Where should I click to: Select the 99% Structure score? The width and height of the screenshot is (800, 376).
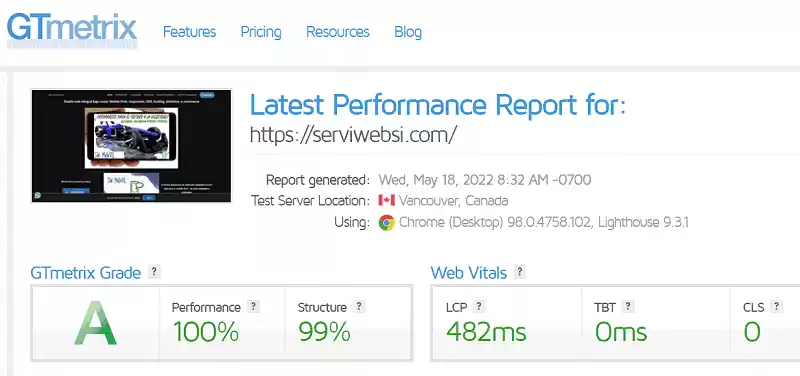324,332
